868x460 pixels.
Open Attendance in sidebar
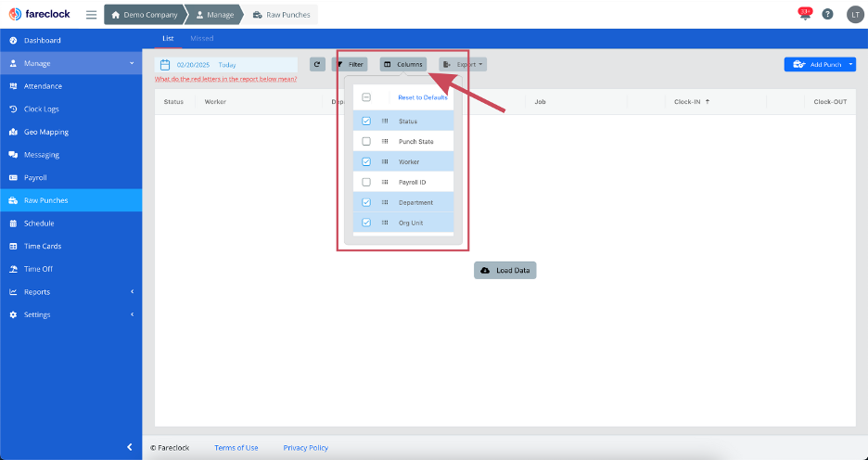[x=70, y=86]
